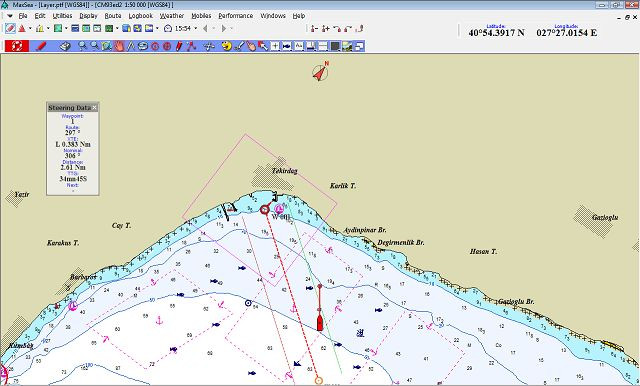
Task: Select the divider compass measuring tool
Action: click(131, 46)
